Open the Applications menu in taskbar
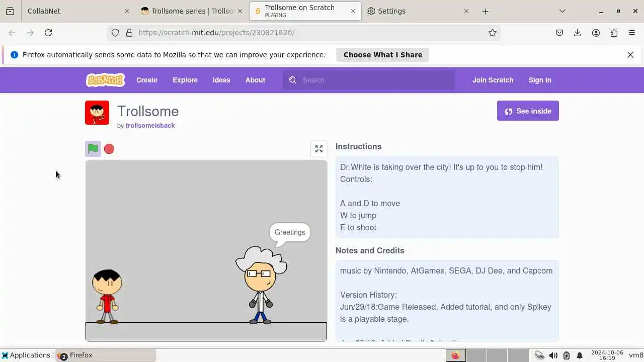The image size is (644, 362). tap(26, 355)
